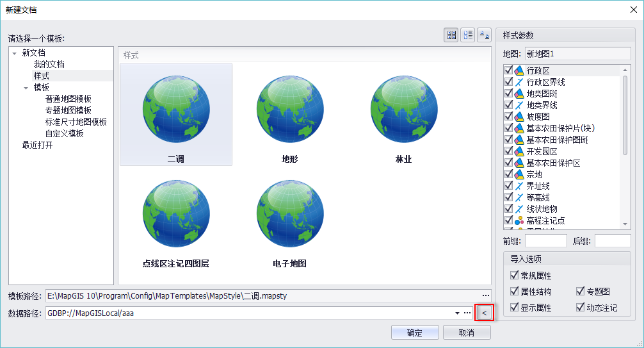Click the 地图 name input field
644x348 pixels.
pos(578,54)
